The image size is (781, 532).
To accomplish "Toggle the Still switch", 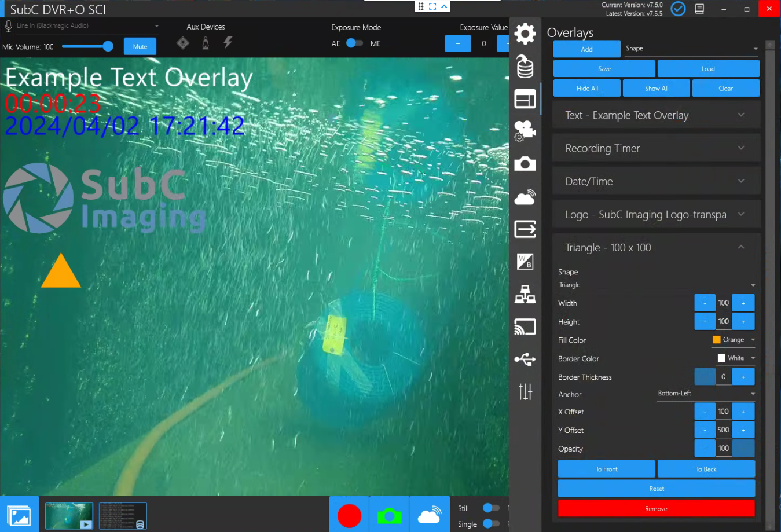I will coord(491,508).
